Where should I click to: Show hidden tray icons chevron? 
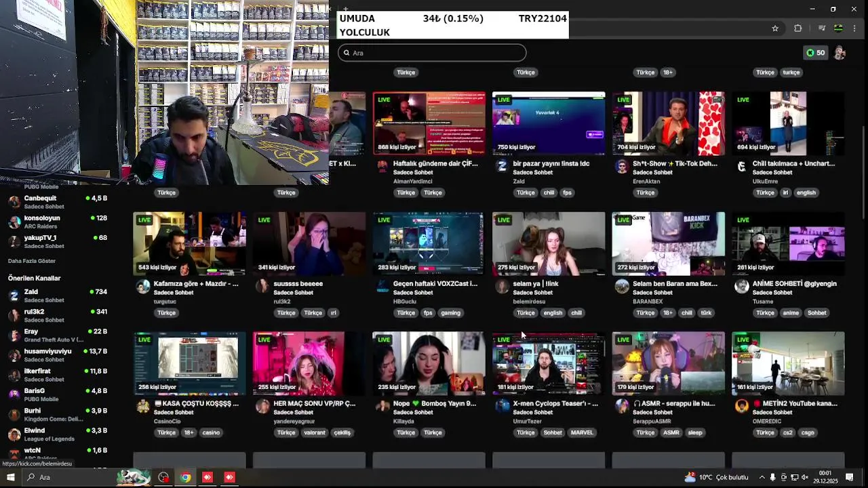[x=762, y=477]
